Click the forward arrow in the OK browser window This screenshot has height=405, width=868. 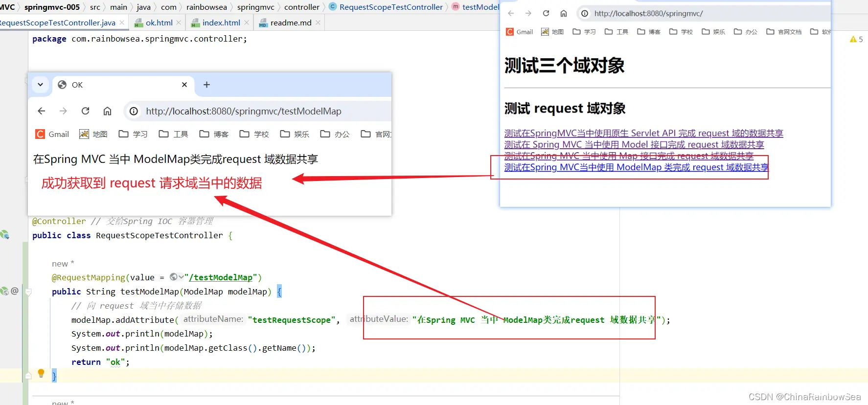pos(63,111)
